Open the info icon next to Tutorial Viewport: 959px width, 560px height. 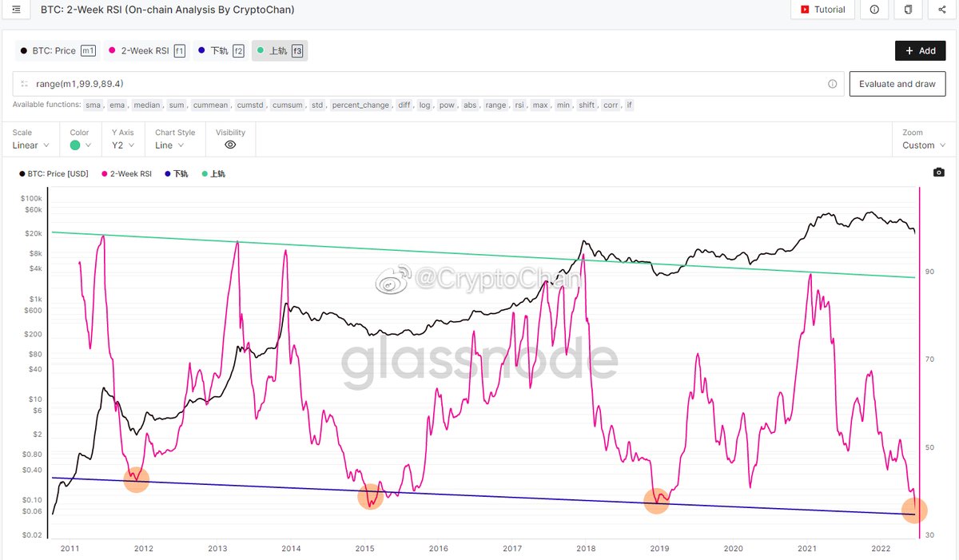coord(874,10)
